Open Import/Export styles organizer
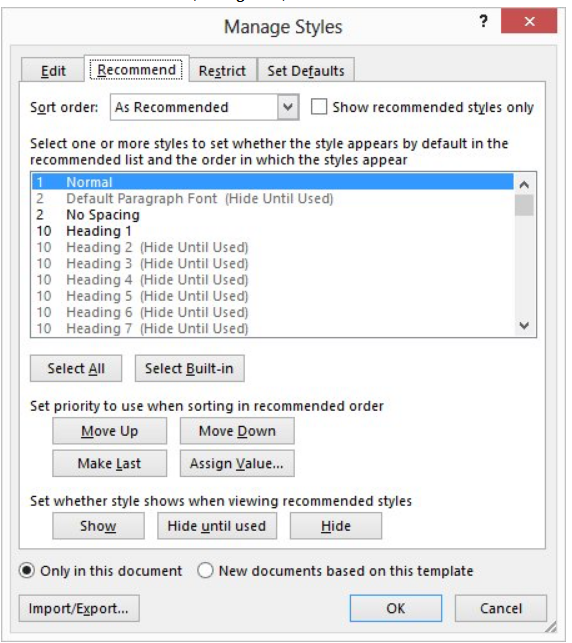Image resolution: width=572 pixels, height=643 pixels. click(x=79, y=608)
